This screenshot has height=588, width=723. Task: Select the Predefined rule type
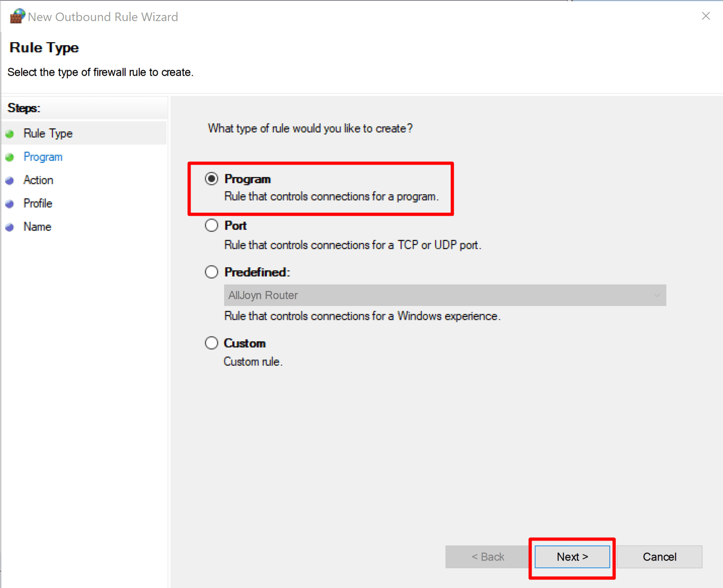point(211,272)
